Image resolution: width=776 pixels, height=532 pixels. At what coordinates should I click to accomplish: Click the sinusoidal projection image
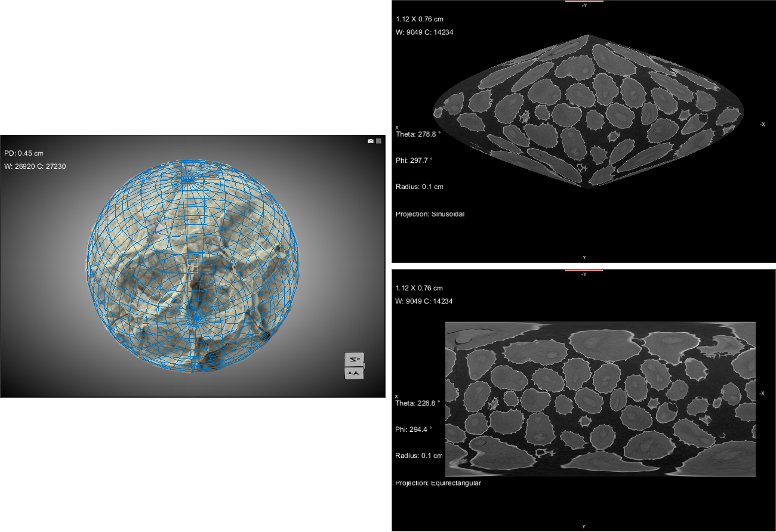588,110
